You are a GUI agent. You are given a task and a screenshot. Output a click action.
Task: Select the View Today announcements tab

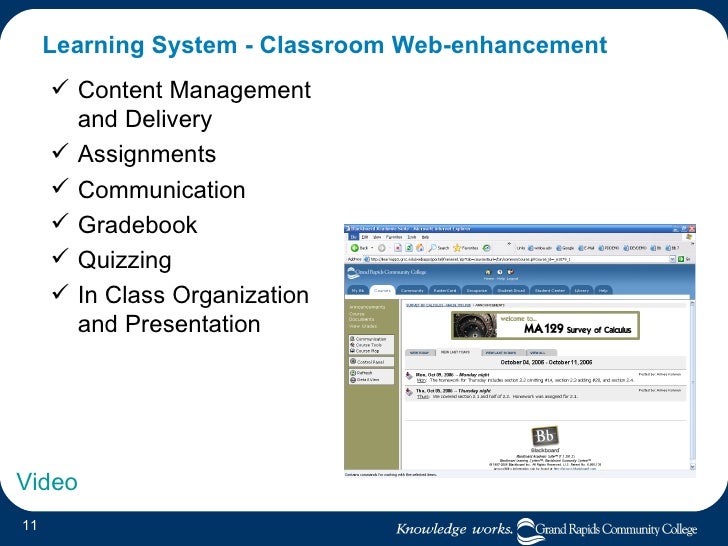point(420,353)
